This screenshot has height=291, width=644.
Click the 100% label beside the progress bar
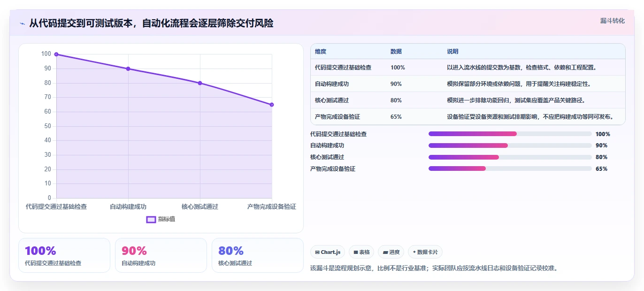click(603, 134)
